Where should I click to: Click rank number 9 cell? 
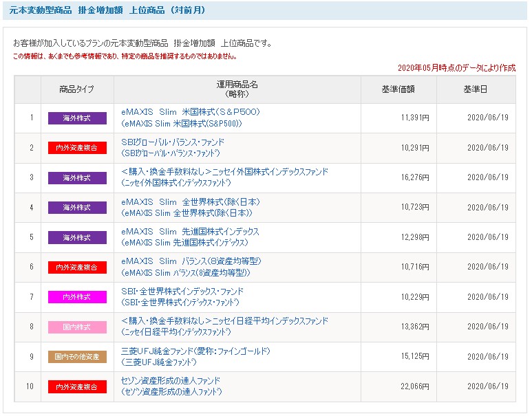(x=28, y=357)
